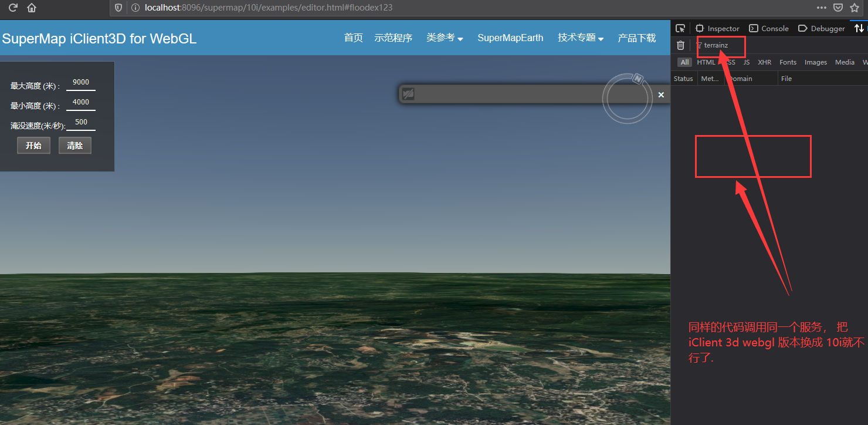Open the 示范程序 nav link

click(x=394, y=38)
